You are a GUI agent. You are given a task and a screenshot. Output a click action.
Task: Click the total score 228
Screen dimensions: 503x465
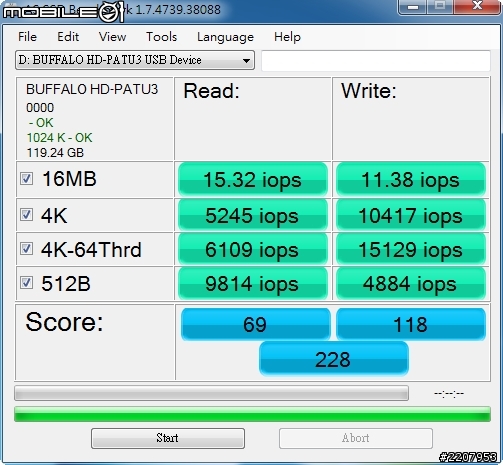[333, 359]
